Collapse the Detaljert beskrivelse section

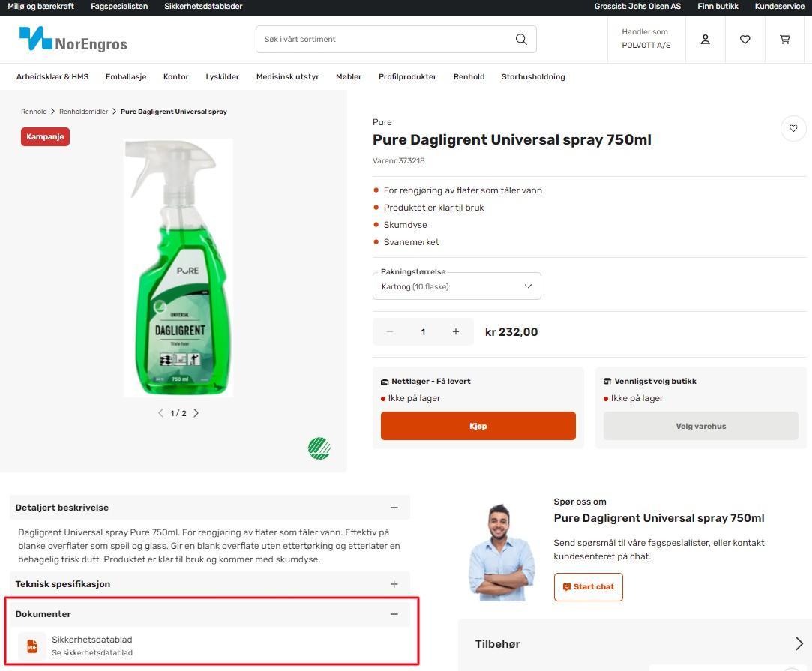click(394, 508)
